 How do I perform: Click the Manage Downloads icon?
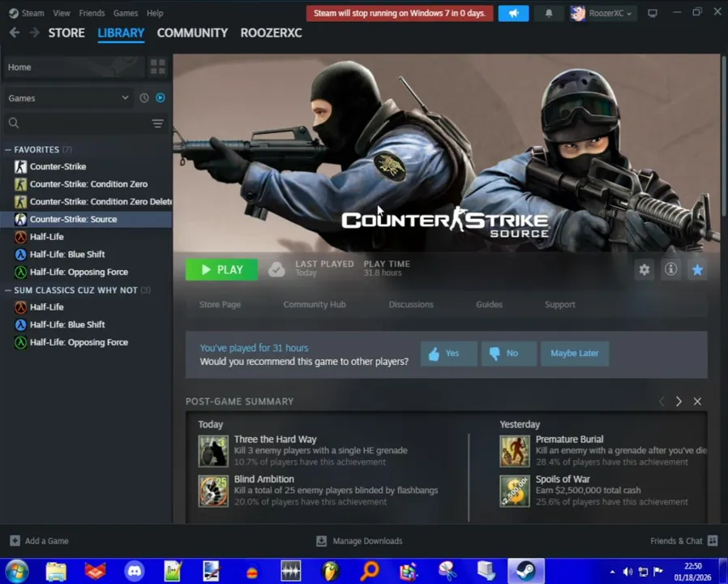[x=321, y=541]
